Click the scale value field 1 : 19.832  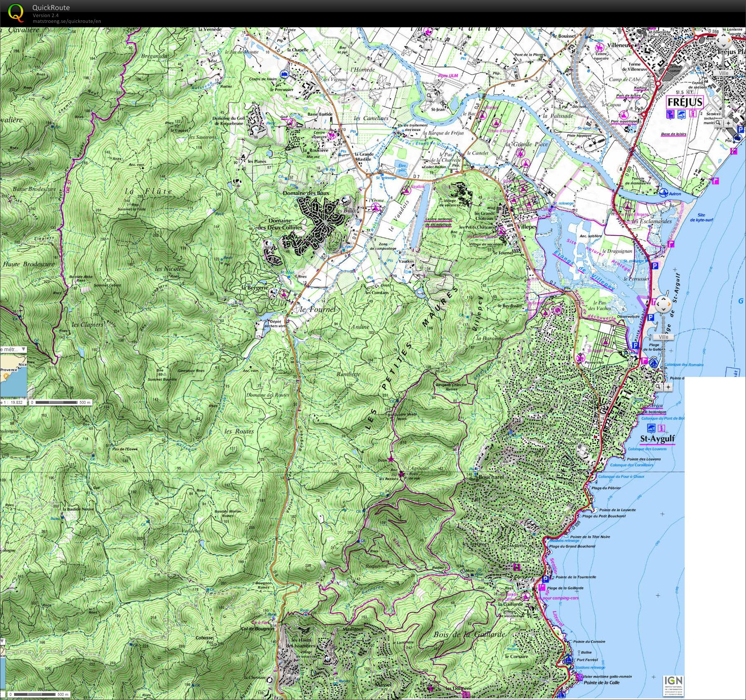13,402
